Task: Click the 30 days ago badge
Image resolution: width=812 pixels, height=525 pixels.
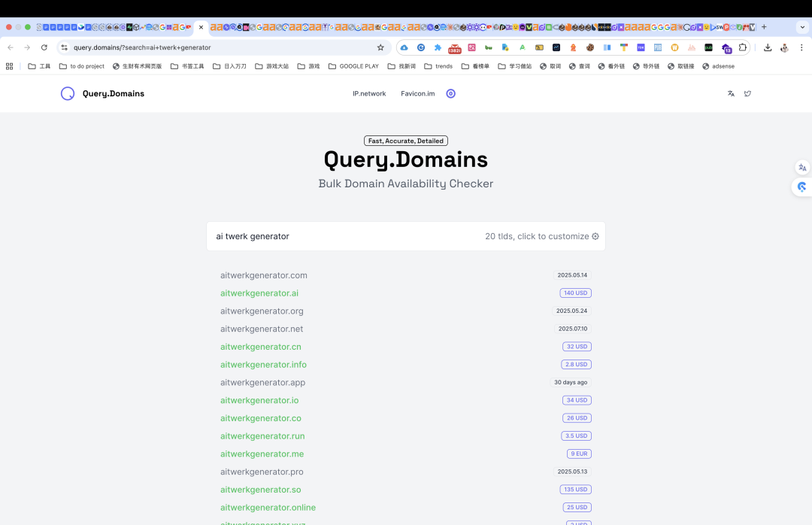Action: pos(571,383)
